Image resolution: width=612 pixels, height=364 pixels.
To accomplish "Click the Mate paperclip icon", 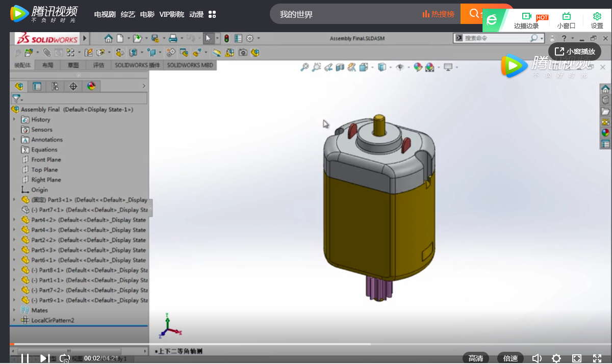I will click(x=46, y=52).
